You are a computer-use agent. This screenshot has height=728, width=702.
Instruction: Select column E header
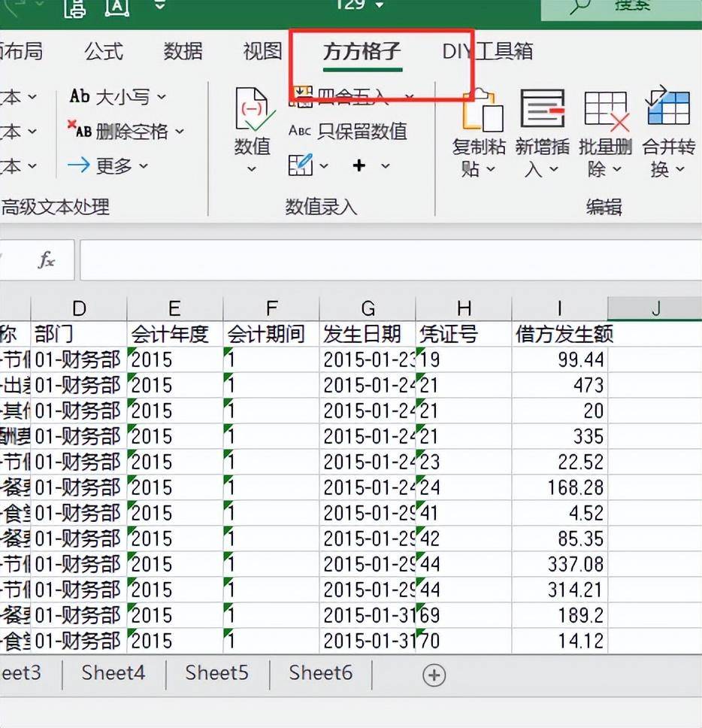click(x=174, y=308)
